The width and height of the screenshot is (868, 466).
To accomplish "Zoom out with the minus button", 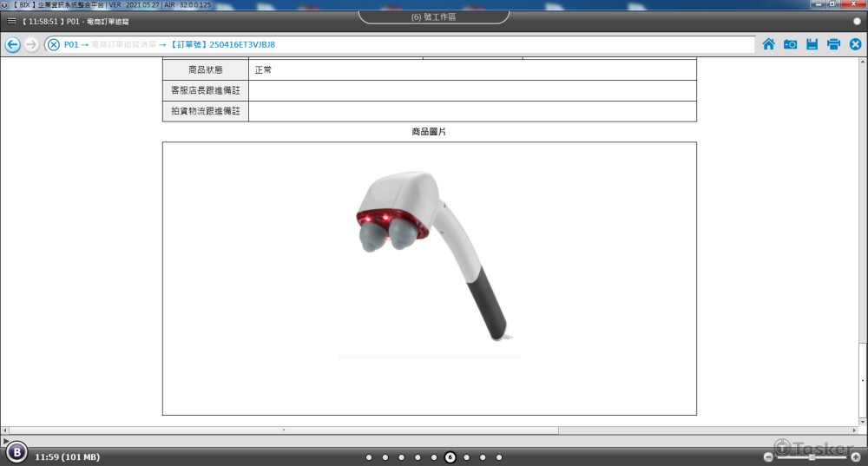I will [768, 457].
